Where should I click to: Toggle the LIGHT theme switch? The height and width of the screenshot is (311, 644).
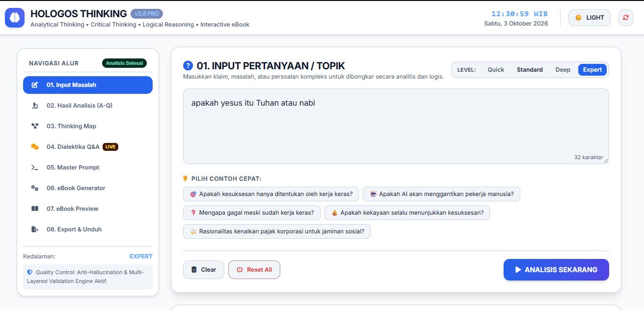click(590, 18)
